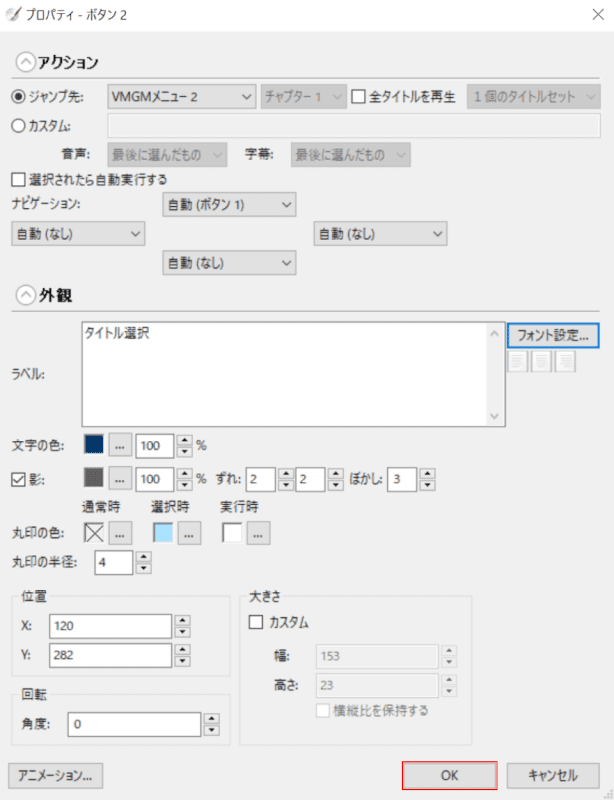The image size is (614, 800).
Task: Increase X position value
Action: tap(182, 620)
